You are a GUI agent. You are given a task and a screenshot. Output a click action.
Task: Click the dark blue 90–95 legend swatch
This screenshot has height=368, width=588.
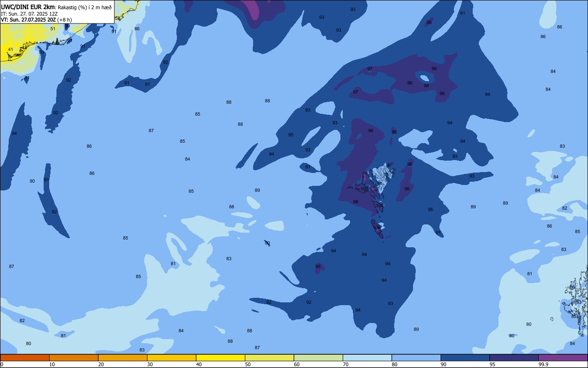pos(465,357)
